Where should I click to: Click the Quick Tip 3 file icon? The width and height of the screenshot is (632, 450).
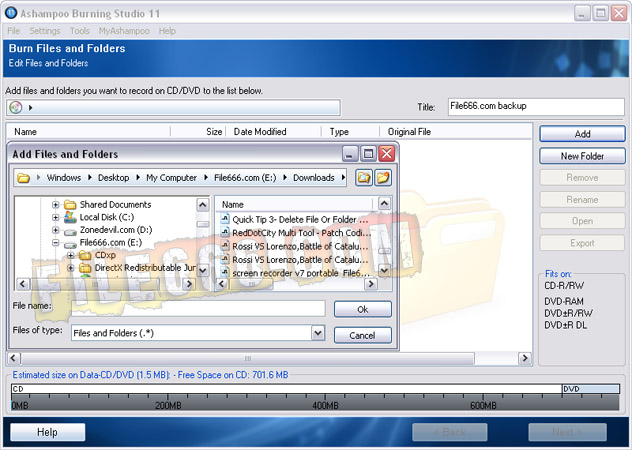(x=225, y=219)
